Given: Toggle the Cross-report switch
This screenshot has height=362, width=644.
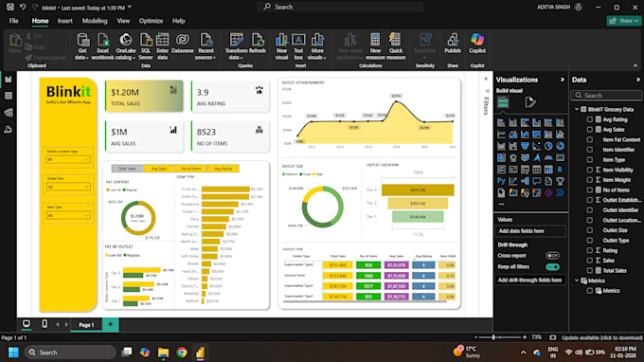Looking at the screenshot, I should (x=552, y=256).
